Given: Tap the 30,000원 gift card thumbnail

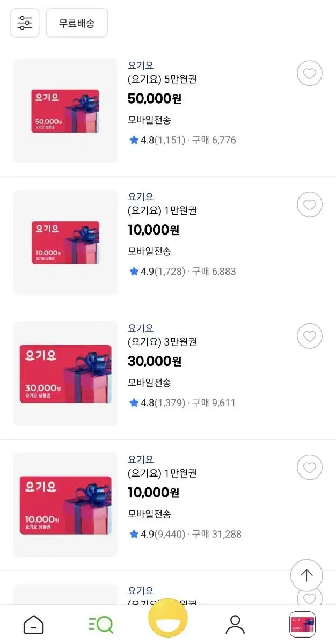Looking at the screenshot, I should (x=65, y=374).
